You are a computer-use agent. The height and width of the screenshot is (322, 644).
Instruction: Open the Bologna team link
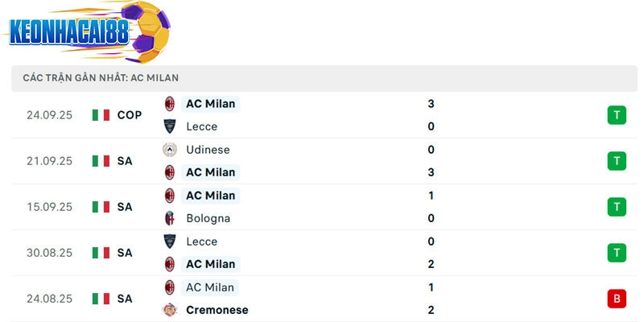coord(208,218)
